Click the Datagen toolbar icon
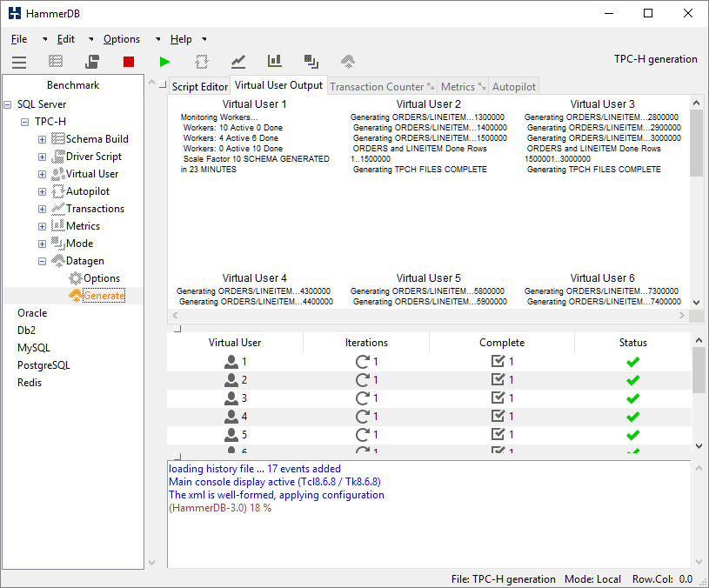This screenshot has height=588, width=709. (x=348, y=61)
